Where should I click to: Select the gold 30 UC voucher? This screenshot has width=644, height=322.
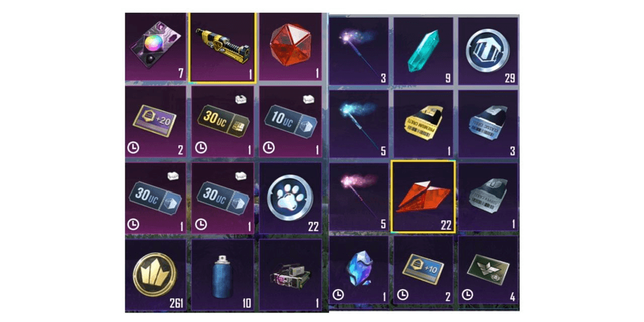223,121
